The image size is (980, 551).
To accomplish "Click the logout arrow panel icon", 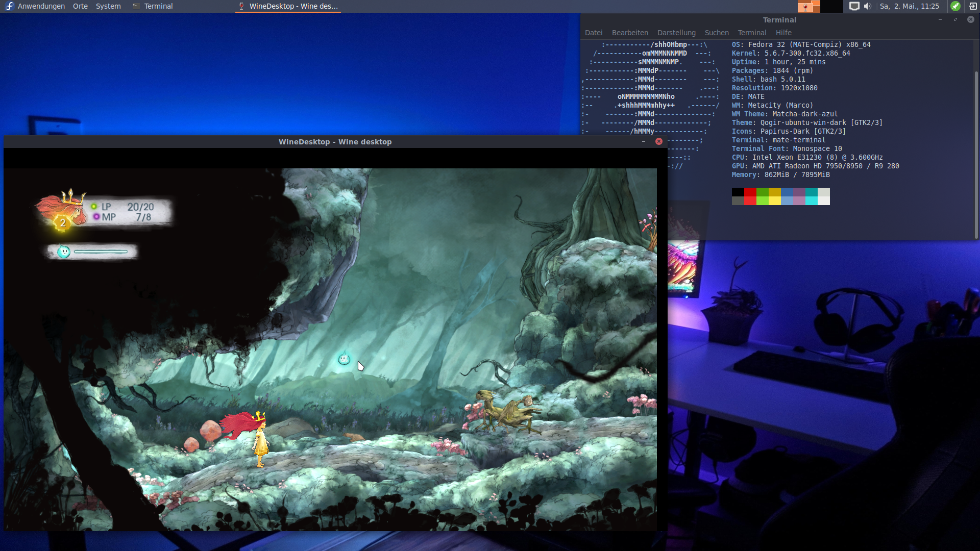I will tap(973, 6).
